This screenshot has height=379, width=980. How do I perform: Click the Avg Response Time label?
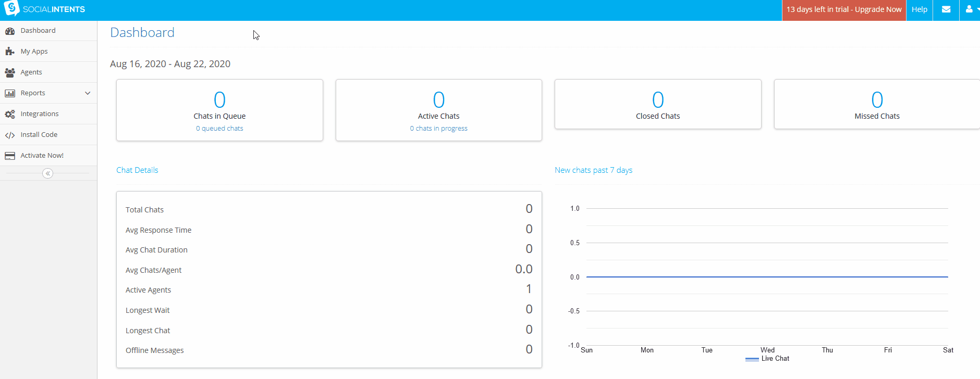point(158,230)
